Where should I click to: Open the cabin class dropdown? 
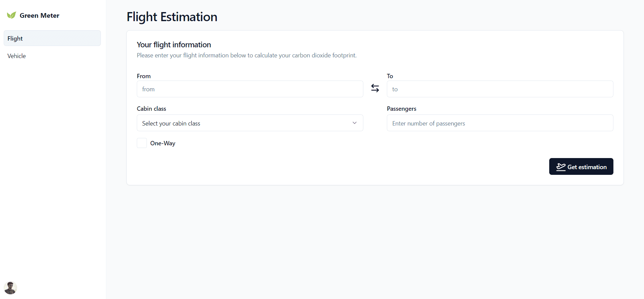coord(250,123)
